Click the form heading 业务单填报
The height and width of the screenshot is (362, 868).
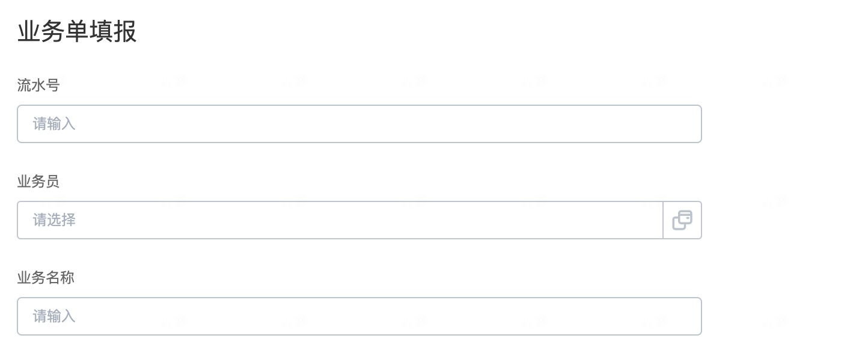point(77,32)
